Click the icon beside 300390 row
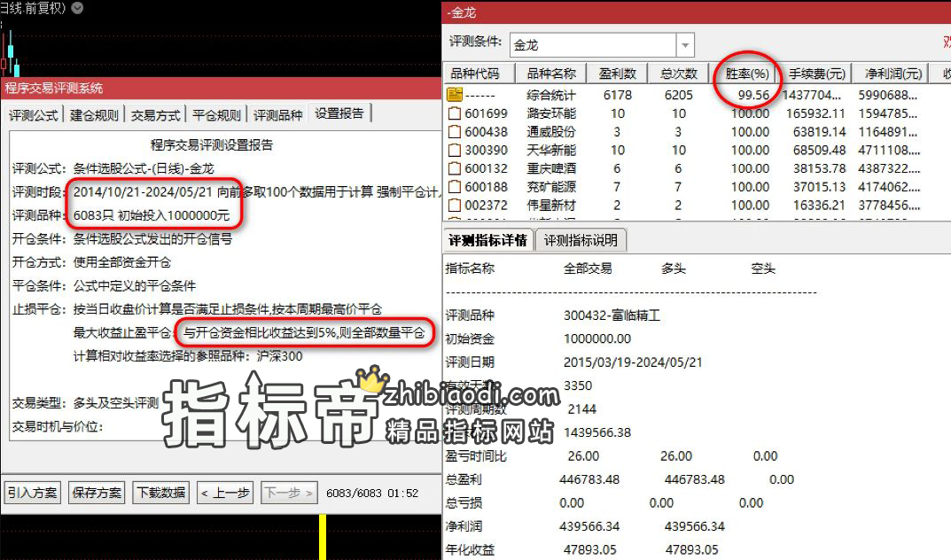The image size is (951, 560). click(x=455, y=150)
